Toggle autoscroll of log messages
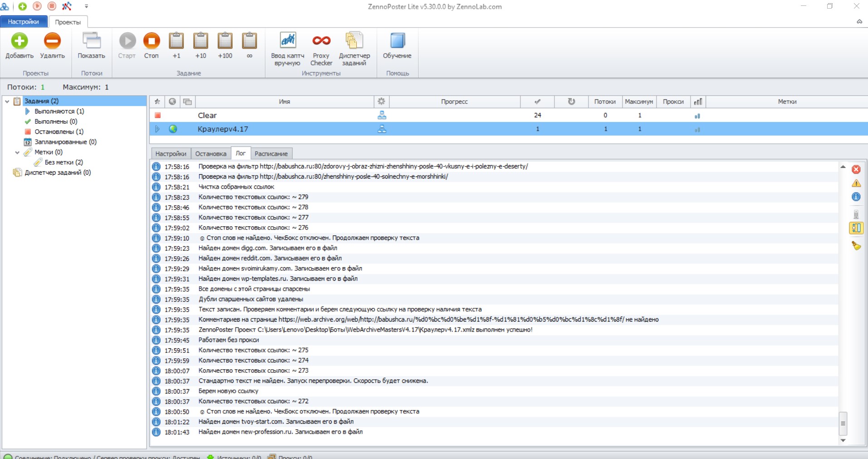This screenshot has height=459, width=868. [x=857, y=228]
